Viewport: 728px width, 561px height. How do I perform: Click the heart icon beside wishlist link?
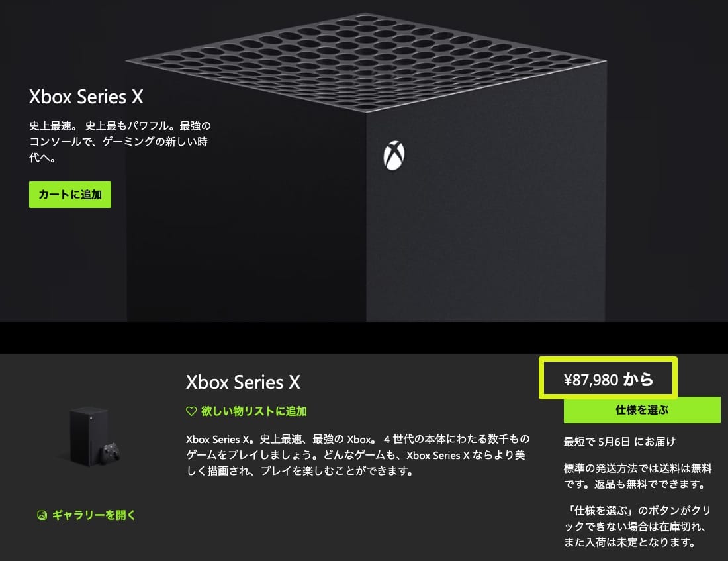(x=191, y=411)
